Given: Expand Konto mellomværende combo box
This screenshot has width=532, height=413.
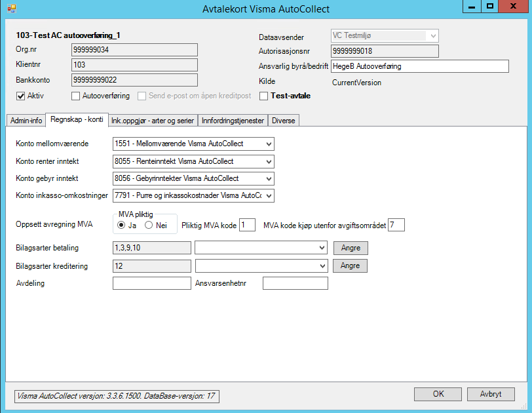Looking at the screenshot, I should pos(269,144).
